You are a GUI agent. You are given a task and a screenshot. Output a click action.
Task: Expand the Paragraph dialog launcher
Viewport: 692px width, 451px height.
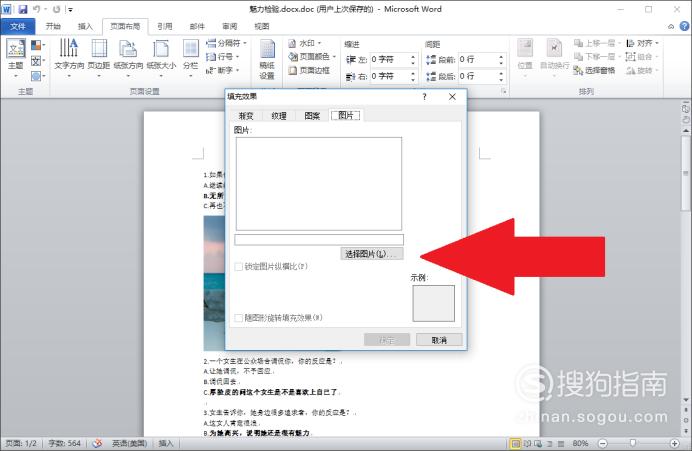504,91
